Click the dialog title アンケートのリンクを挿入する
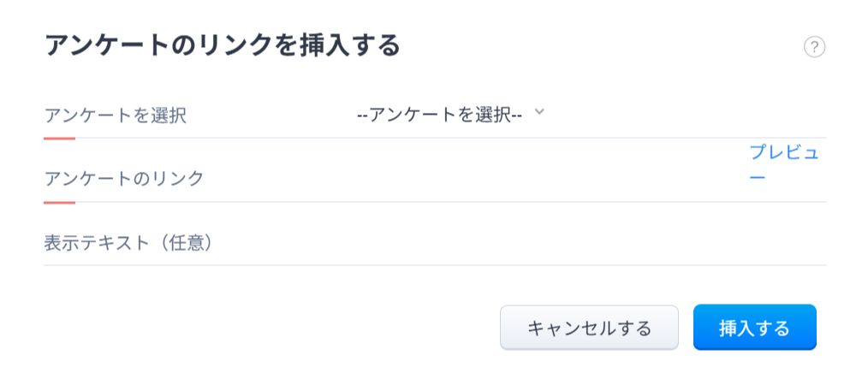The width and height of the screenshot is (868, 373). coord(223,46)
